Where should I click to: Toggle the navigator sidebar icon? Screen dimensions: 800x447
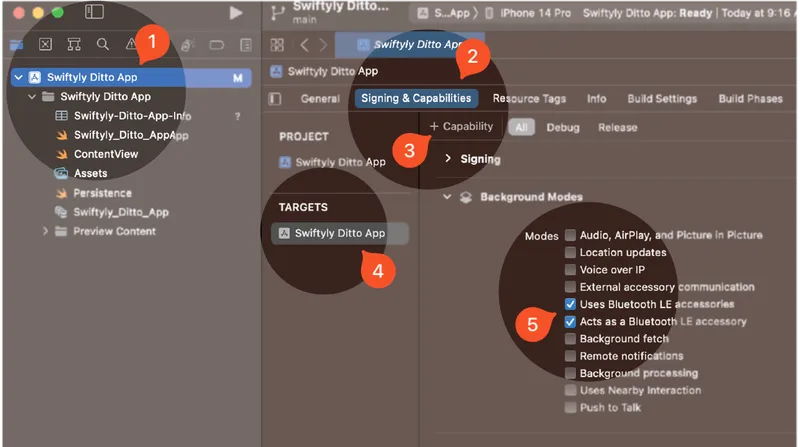pos(94,12)
